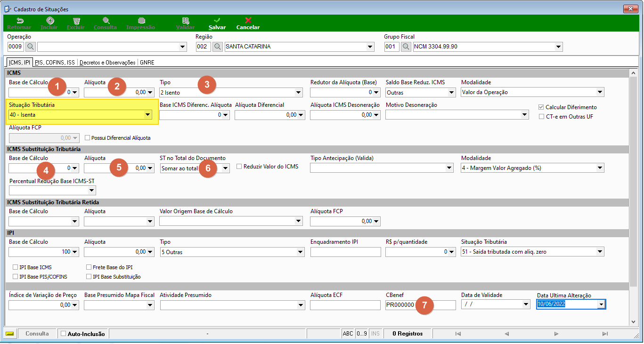Check IPI Base PIS/COFINS option

coord(16,277)
